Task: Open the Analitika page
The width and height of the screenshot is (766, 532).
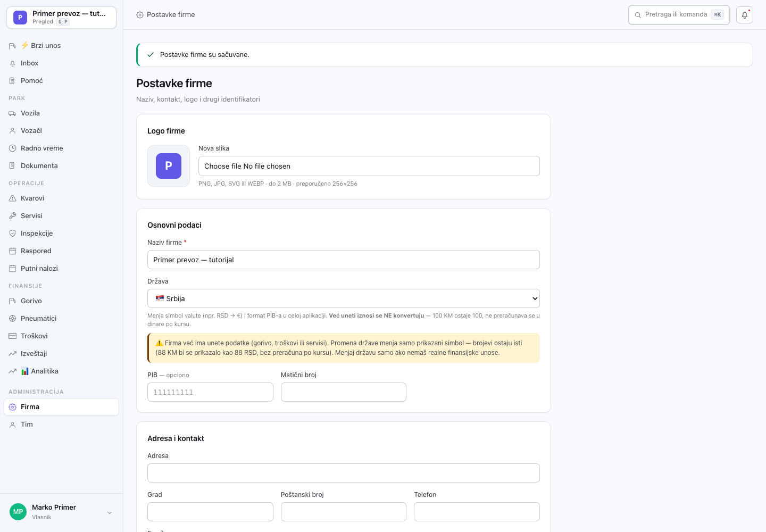Action: click(x=61, y=371)
